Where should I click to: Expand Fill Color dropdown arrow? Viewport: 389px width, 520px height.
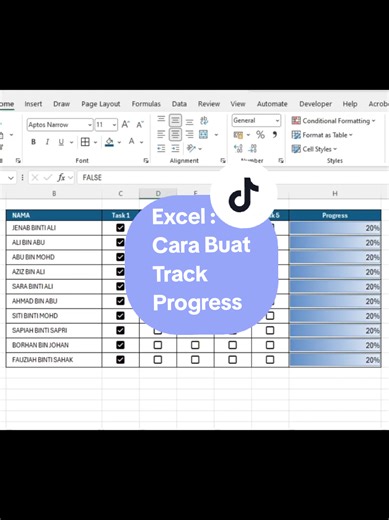(x=119, y=142)
